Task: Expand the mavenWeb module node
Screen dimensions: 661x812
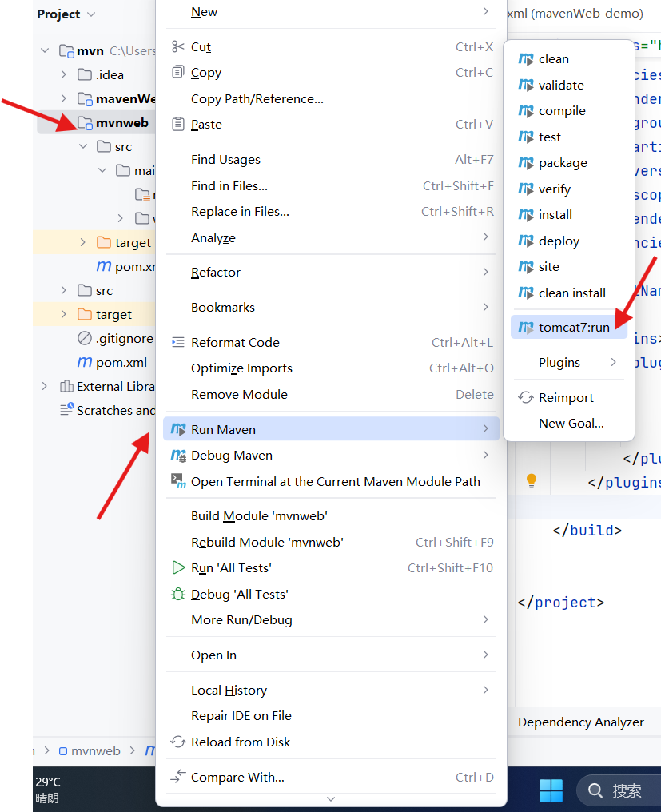Action: click(x=63, y=98)
